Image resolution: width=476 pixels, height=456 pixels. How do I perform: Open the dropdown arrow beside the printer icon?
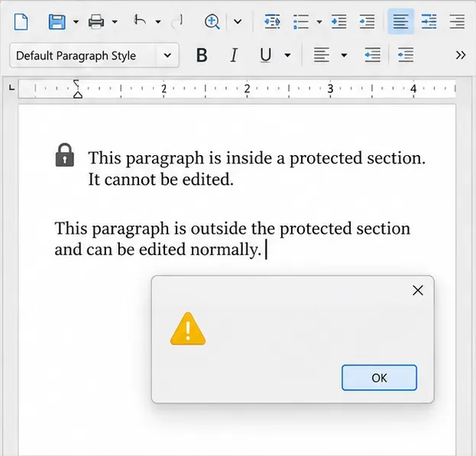click(x=115, y=22)
